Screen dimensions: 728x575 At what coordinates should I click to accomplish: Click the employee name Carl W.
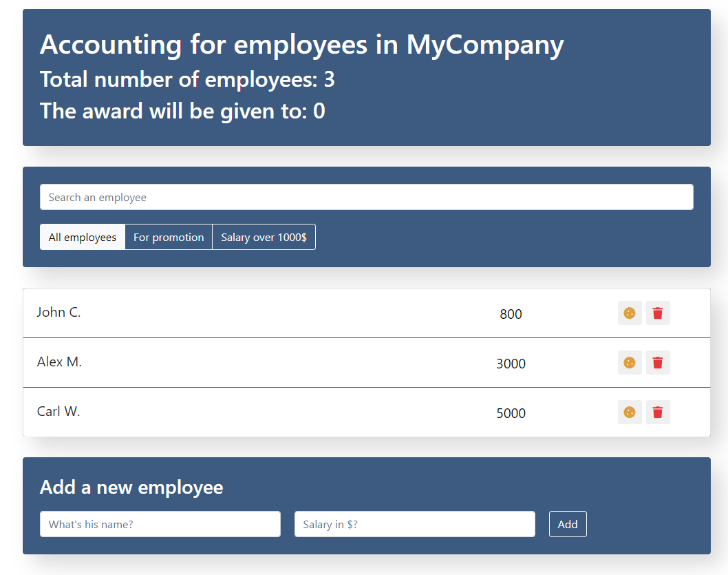coord(58,412)
